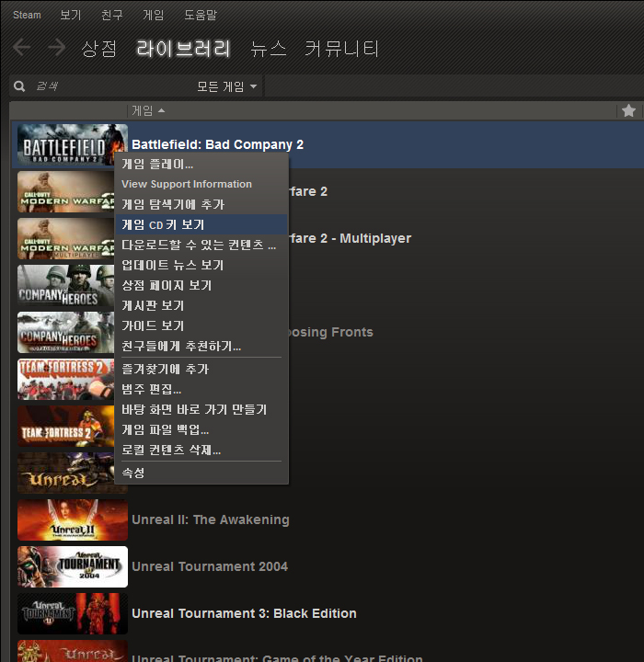The width and height of the screenshot is (644, 662).
Task: Select 속성 in the context menu
Action: (133, 473)
